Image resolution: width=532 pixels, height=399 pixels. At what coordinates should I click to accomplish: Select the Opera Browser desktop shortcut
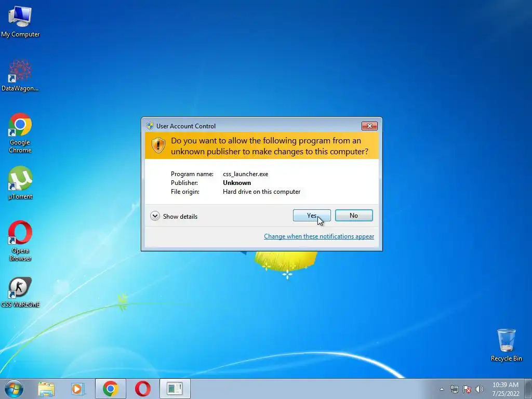(20, 241)
